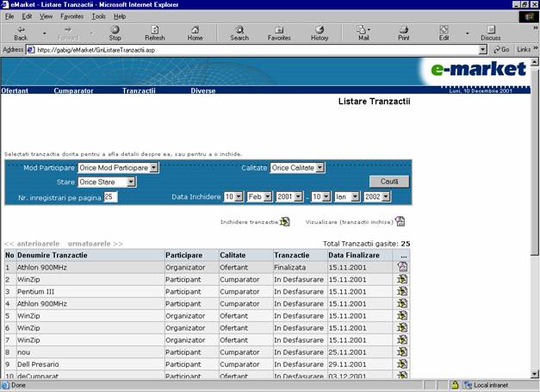This screenshot has height=392, width=540.
Task: Expand the Orice Calitate dropdown
Action: pyautogui.click(x=320, y=167)
